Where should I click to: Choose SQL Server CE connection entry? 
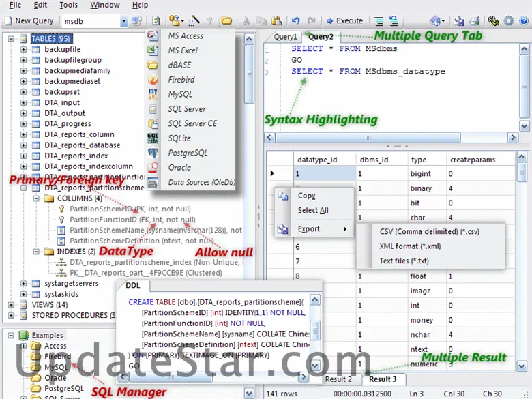[191, 123]
